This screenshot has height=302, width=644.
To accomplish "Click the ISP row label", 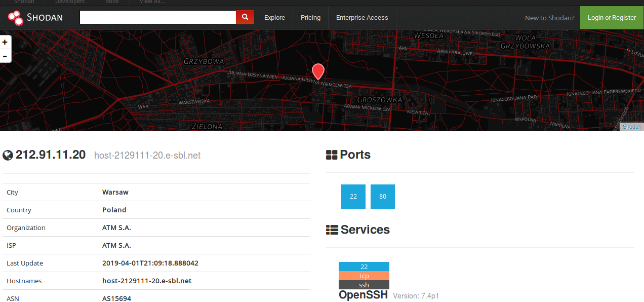I will pos(11,246).
